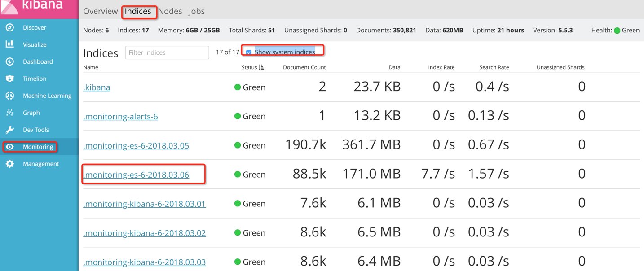Click 'Uptime: 21 hours' summary text
644x271 pixels.
[x=498, y=31]
